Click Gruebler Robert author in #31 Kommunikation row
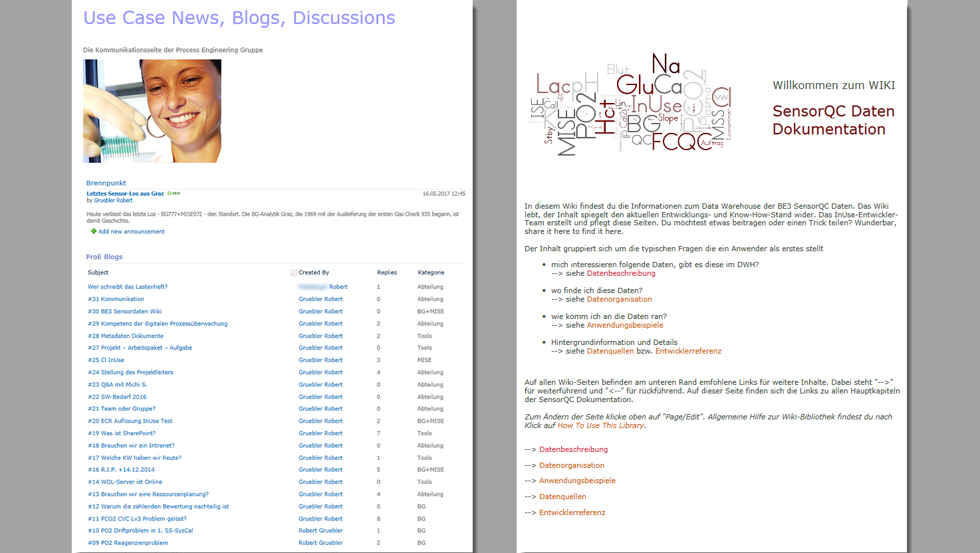This screenshot has width=980, height=553. click(320, 299)
